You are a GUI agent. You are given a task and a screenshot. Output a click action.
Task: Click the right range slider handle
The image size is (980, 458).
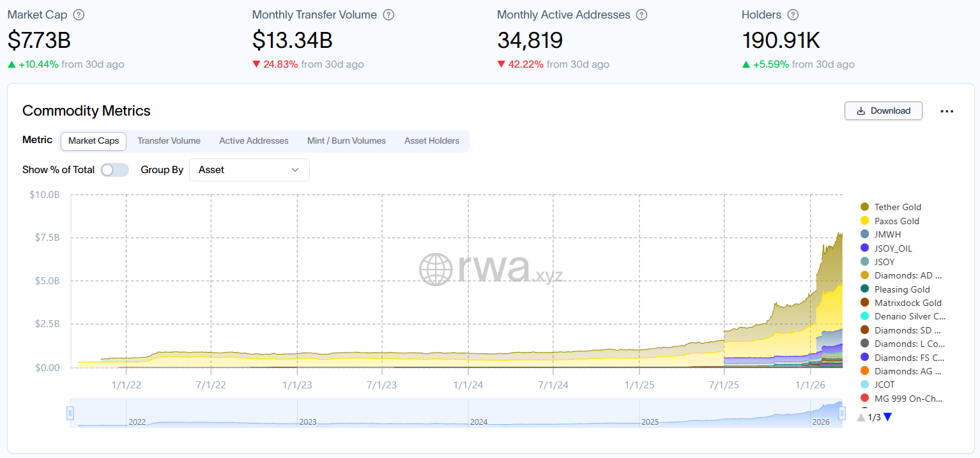[x=842, y=413]
